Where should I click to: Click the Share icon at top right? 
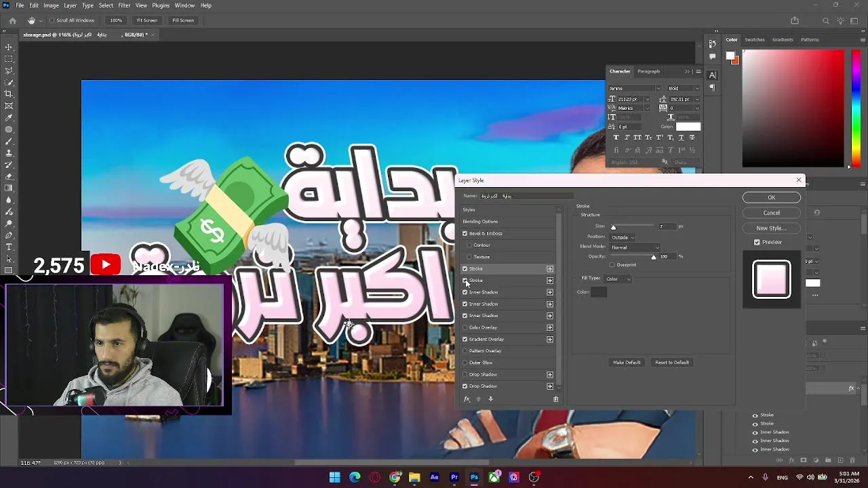pos(795,20)
